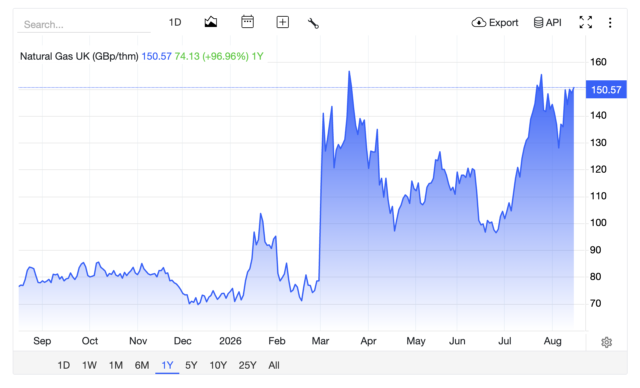Open chart settings gear
This screenshot has height=388, width=640.
coord(607,342)
